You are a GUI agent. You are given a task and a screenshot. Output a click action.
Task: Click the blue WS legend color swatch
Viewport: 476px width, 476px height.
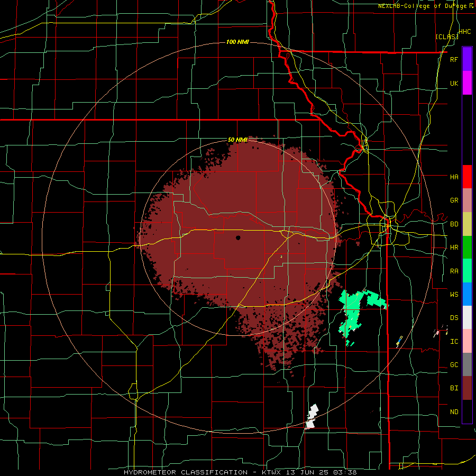tap(467, 294)
